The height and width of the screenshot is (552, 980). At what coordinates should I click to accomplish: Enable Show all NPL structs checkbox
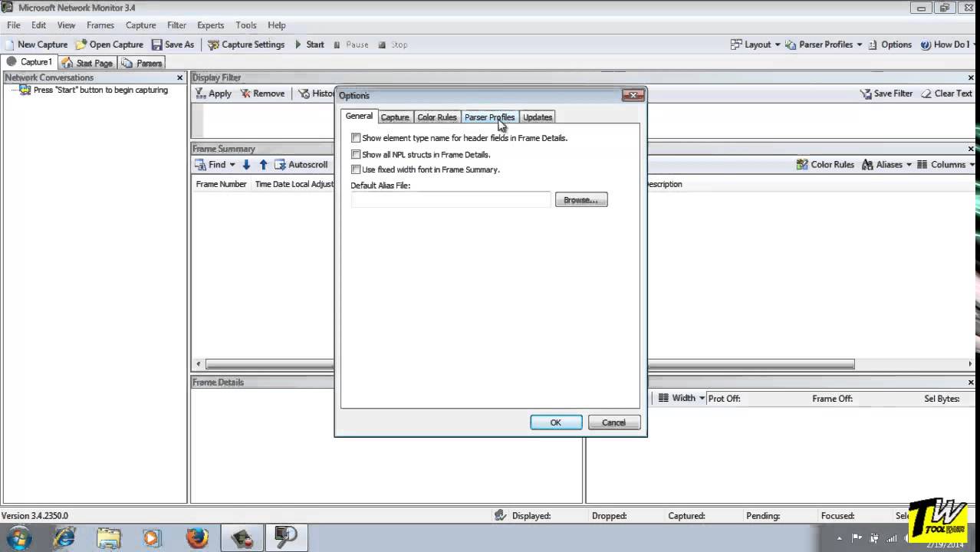point(356,154)
